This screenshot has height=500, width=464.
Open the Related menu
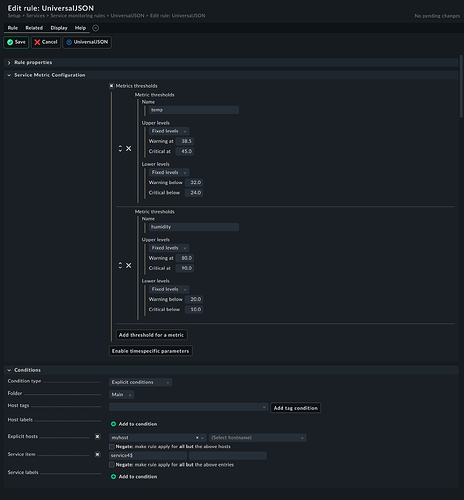point(34,28)
